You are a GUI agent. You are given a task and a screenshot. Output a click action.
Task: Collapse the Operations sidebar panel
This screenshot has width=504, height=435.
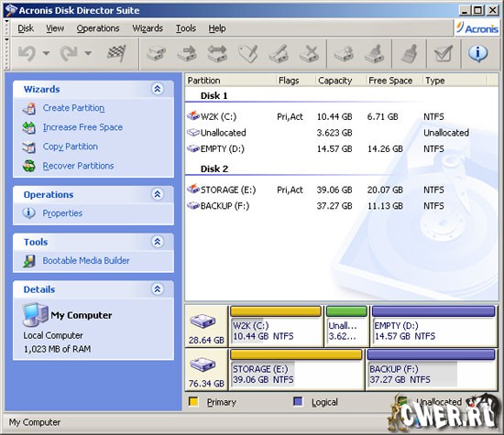(158, 194)
